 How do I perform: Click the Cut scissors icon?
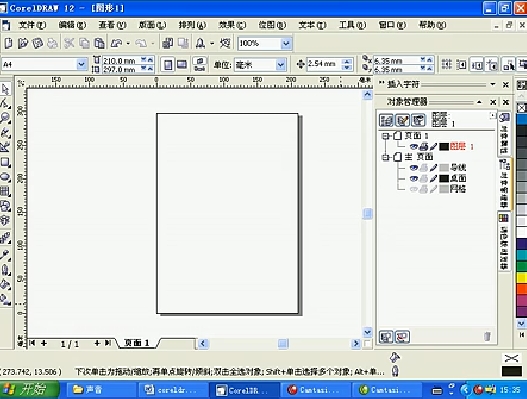[69, 43]
